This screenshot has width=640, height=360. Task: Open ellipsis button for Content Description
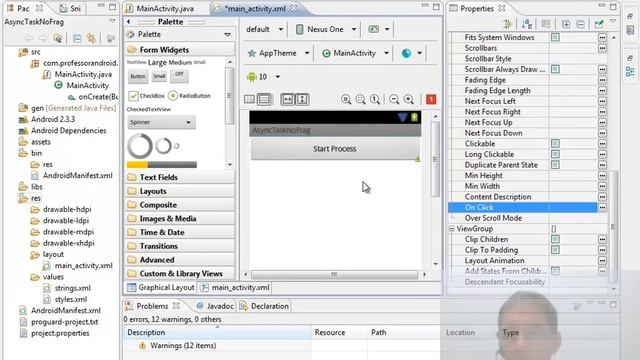tap(602, 197)
